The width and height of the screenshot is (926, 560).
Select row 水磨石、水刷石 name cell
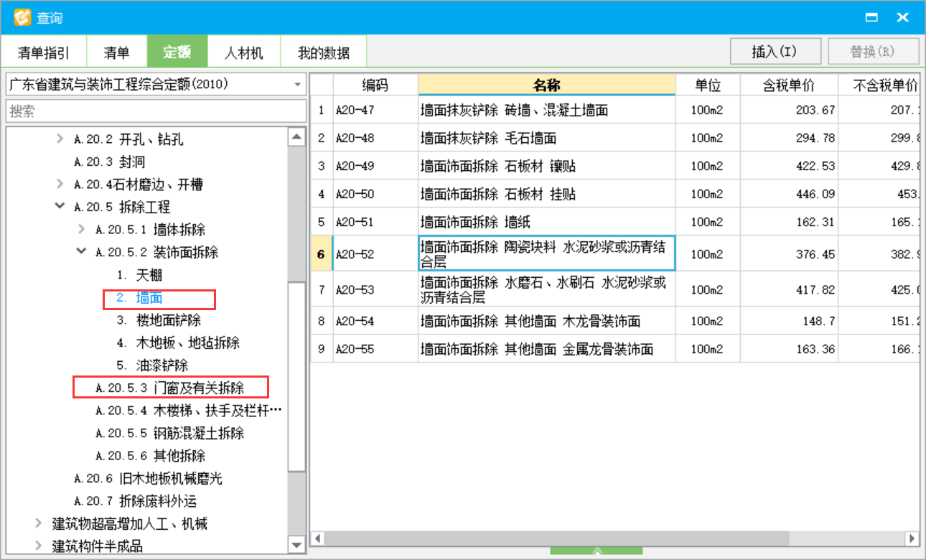547,289
